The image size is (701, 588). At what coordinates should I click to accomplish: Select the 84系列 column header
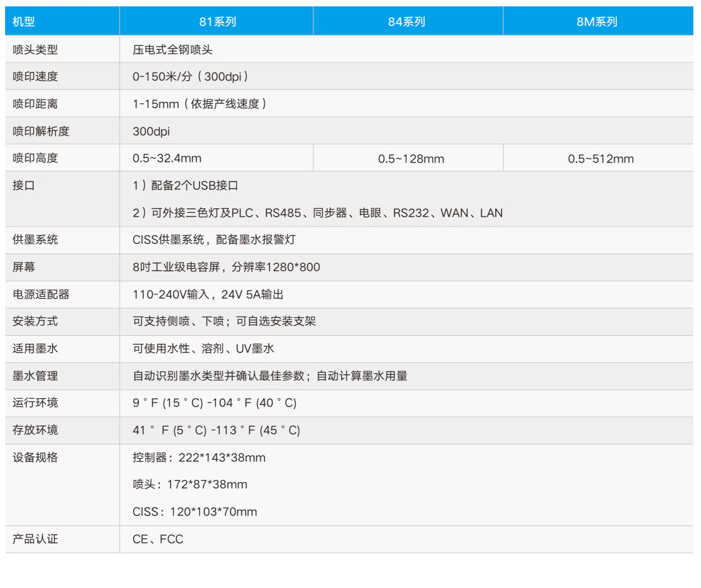pyautogui.click(x=407, y=22)
